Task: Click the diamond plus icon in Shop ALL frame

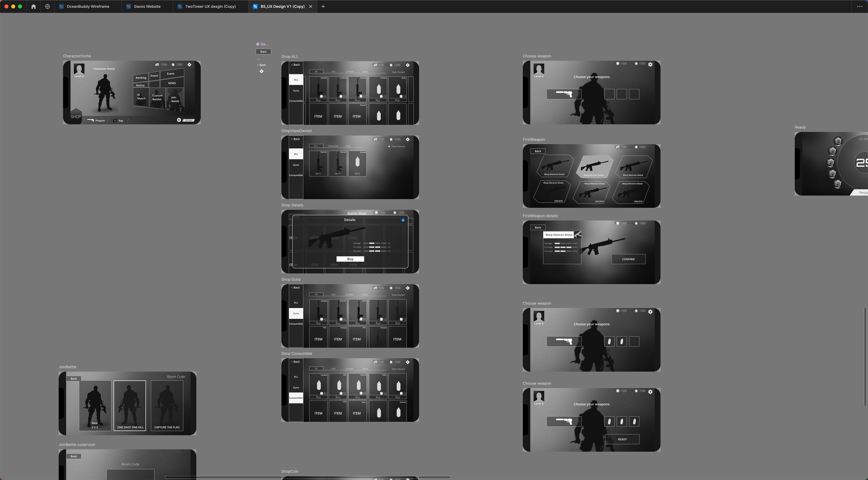Action: point(408,65)
